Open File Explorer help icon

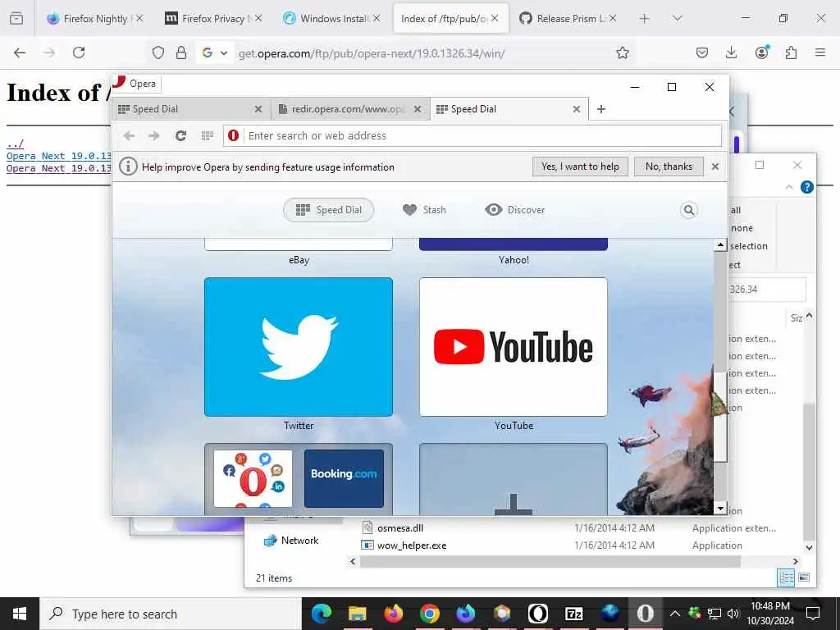tap(807, 187)
